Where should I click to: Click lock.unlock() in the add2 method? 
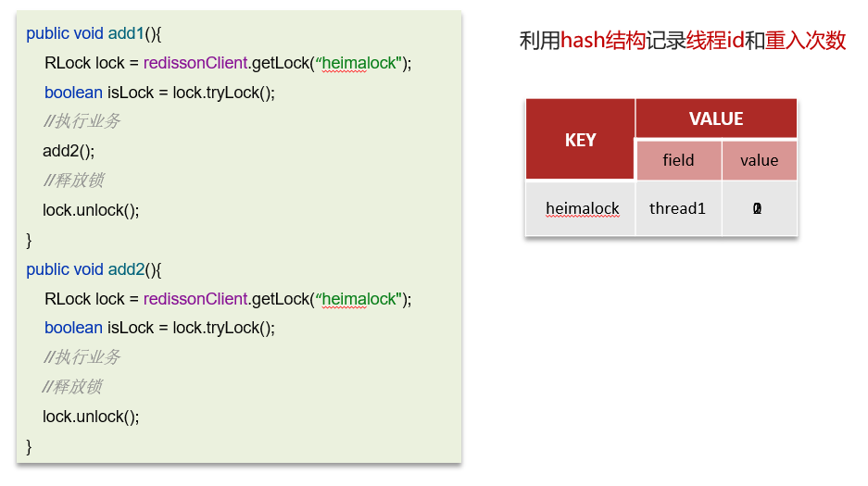[91, 417]
